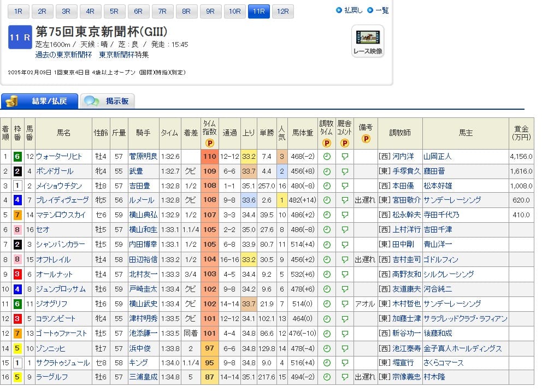Click the premium P icon under 調教タイム header
542x392 pixels.
(x=326, y=143)
